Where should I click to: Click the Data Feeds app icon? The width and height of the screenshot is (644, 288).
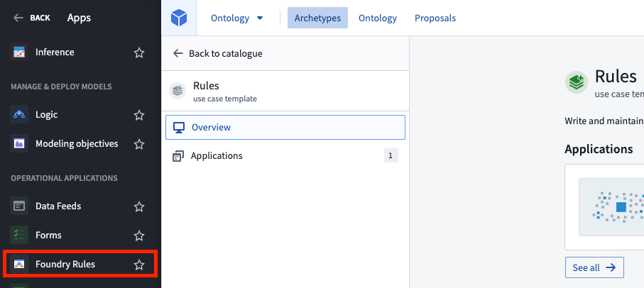(19, 206)
